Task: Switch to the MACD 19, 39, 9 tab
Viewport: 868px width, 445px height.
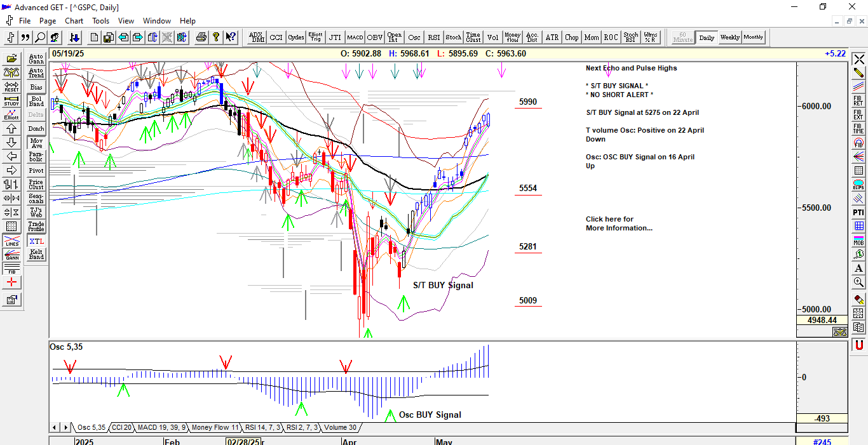Action: click(x=161, y=427)
